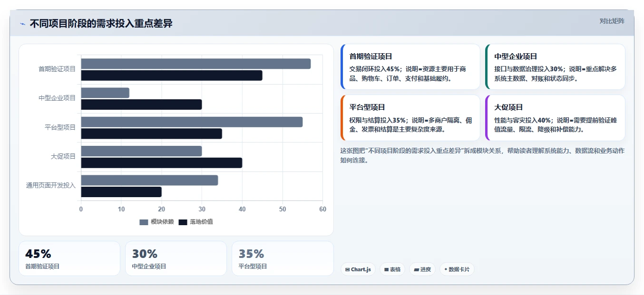Open the 大促项目 info card

point(555,118)
